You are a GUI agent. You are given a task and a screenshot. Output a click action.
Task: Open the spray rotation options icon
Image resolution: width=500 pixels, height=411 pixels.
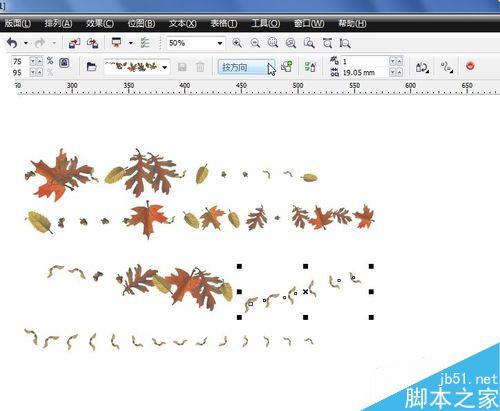[422, 67]
